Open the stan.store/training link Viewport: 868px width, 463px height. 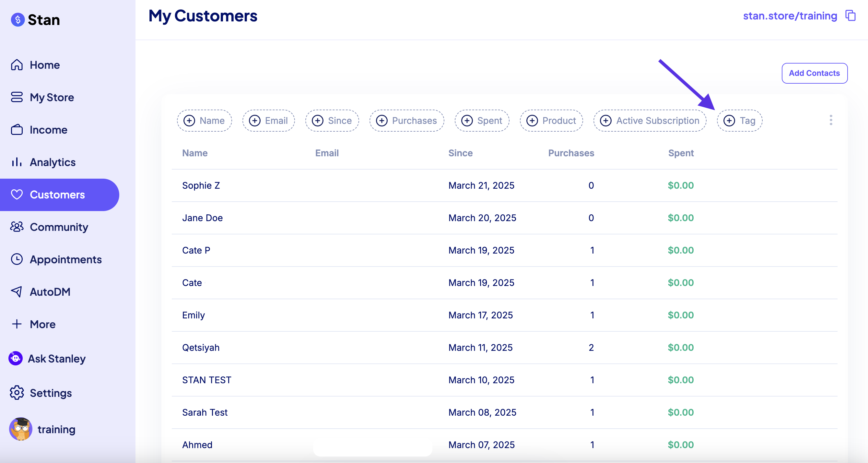[790, 16]
